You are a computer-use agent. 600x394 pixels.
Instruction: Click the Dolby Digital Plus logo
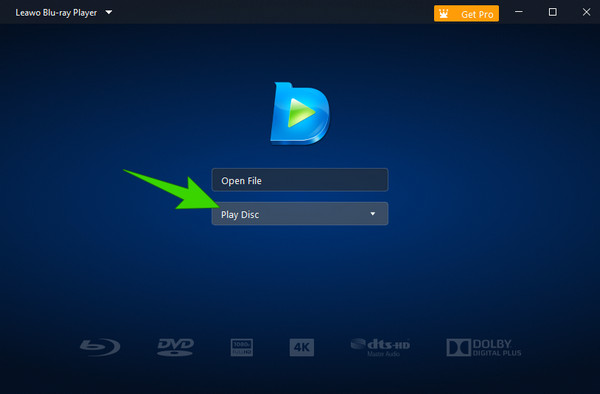(x=484, y=347)
